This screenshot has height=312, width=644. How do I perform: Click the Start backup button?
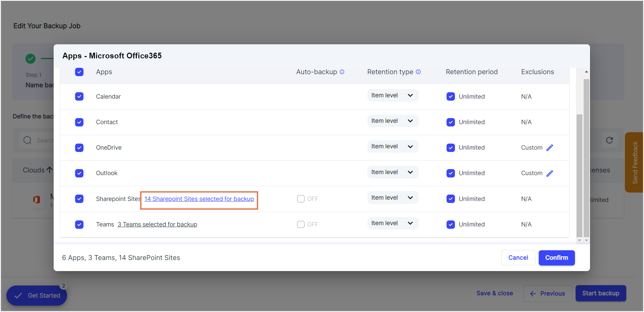click(601, 293)
